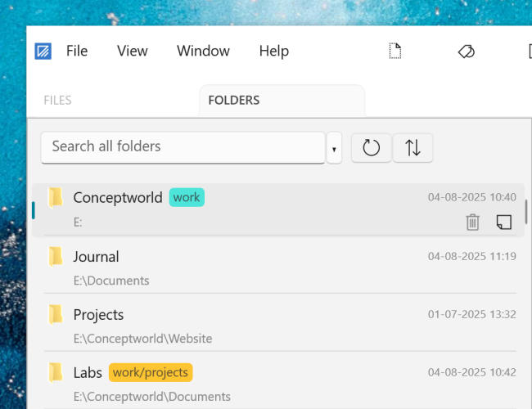Viewport: 532px width, 409px height.
Task: Click the Search all folders field
Action: [183, 147]
